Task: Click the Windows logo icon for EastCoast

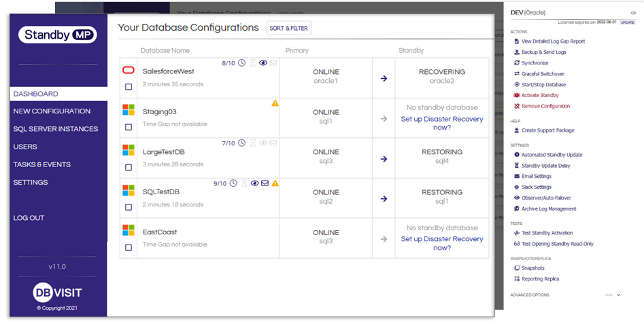Action: (x=129, y=230)
